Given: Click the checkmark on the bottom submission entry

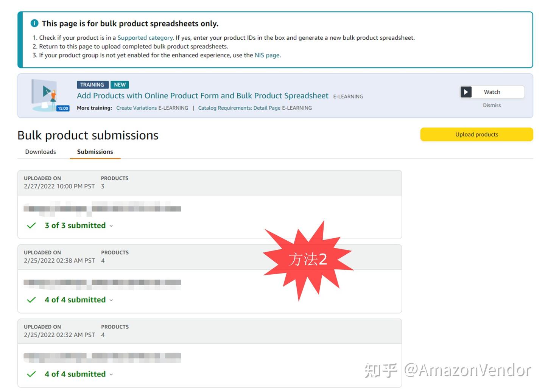Looking at the screenshot, I should pyautogui.click(x=31, y=374).
